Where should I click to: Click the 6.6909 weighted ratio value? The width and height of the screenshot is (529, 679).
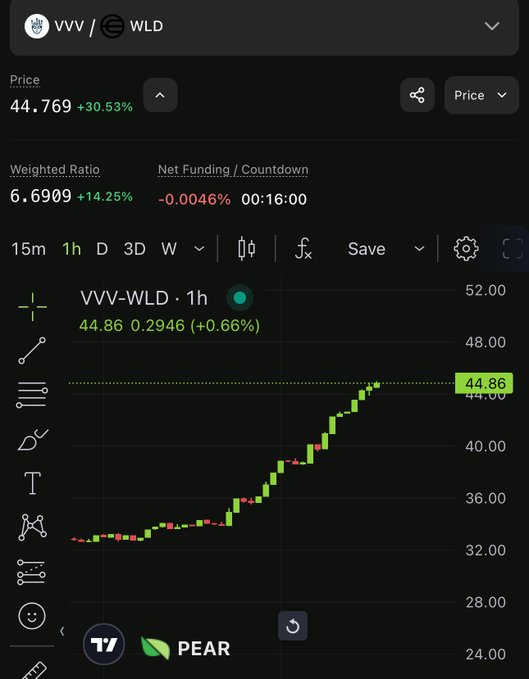tap(41, 196)
